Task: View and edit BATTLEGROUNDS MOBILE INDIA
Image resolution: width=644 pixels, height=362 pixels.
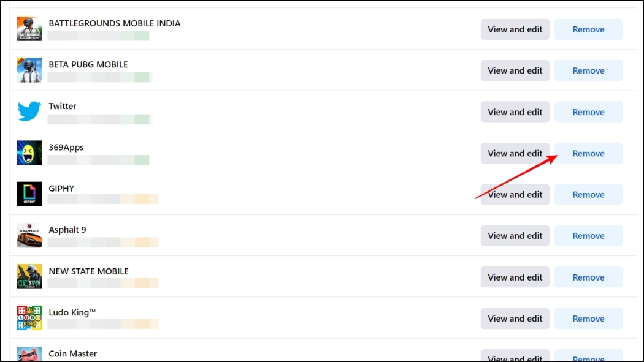Action: pos(515,29)
